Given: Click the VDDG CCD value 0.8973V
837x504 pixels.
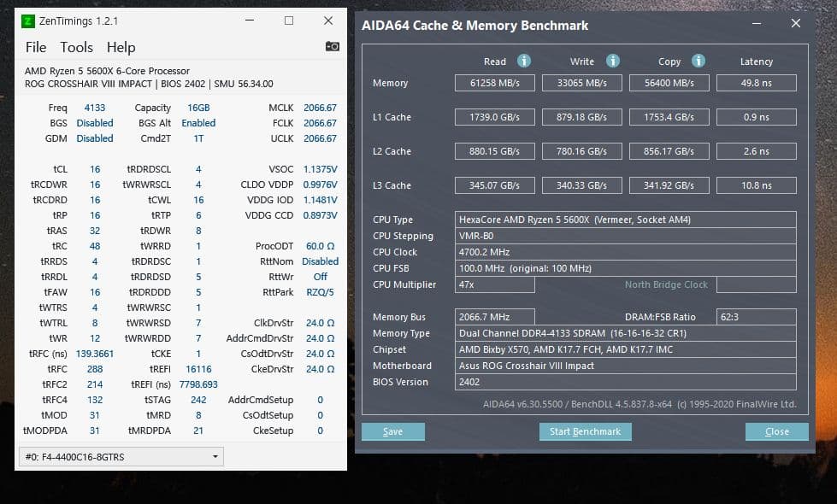Looking at the screenshot, I should (x=321, y=215).
